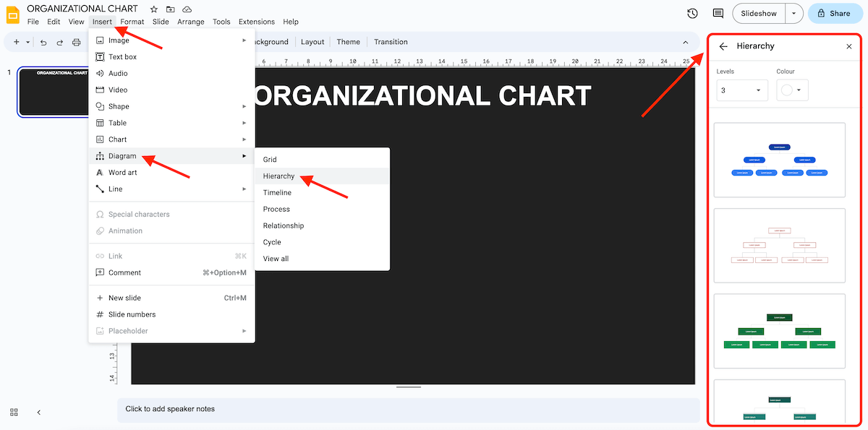
Task: Insert the green rectangular hierarchy diagram
Action: click(x=779, y=332)
